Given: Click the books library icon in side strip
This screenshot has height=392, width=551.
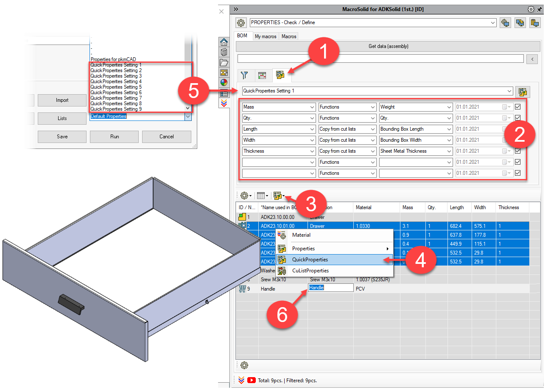Looking at the screenshot, I should click(x=224, y=52).
